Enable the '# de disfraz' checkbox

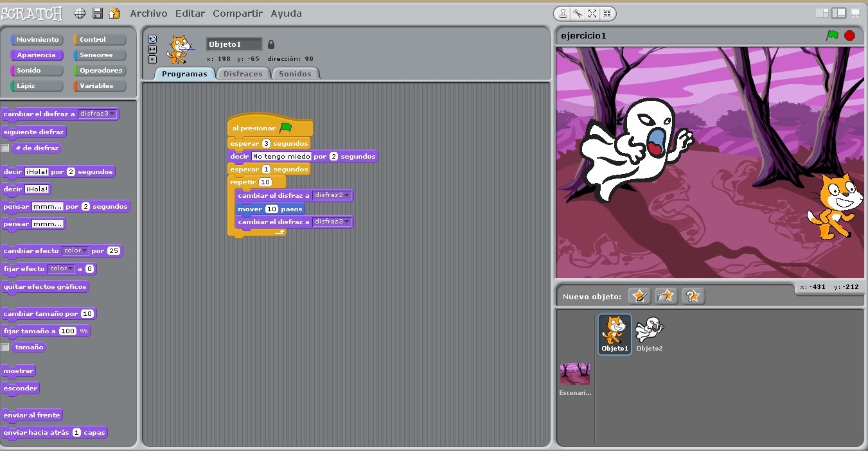coord(5,148)
